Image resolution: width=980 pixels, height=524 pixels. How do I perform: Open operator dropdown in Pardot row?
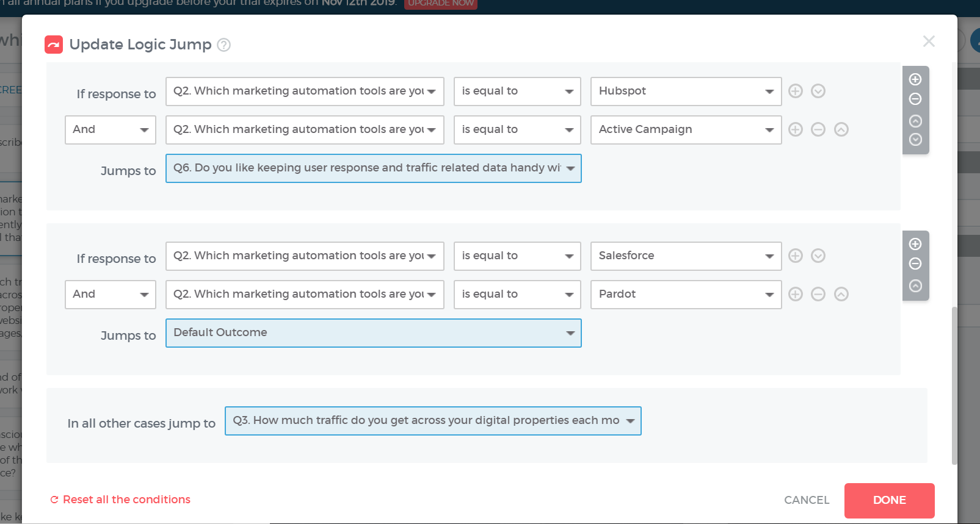[517, 295]
